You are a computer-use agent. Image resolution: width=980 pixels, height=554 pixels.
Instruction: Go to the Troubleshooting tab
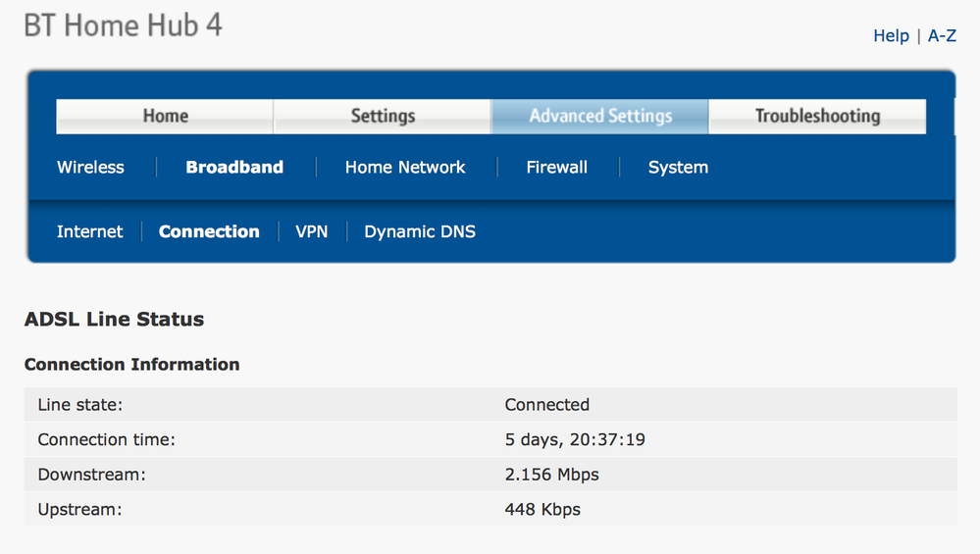point(817,116)
